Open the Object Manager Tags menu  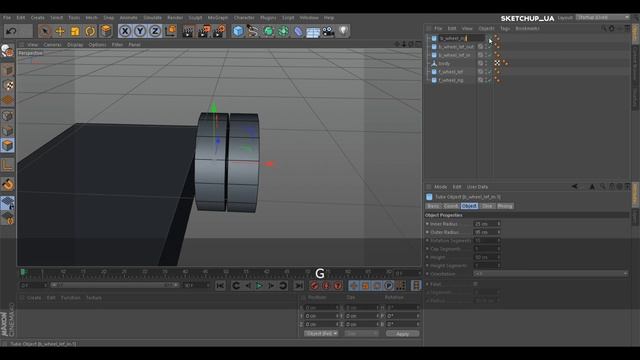click(x=505, y=29)
